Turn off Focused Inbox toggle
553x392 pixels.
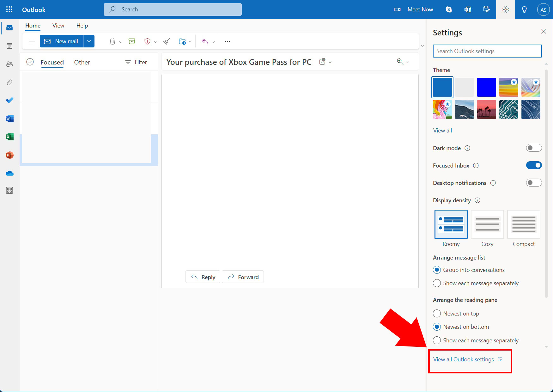533,165
